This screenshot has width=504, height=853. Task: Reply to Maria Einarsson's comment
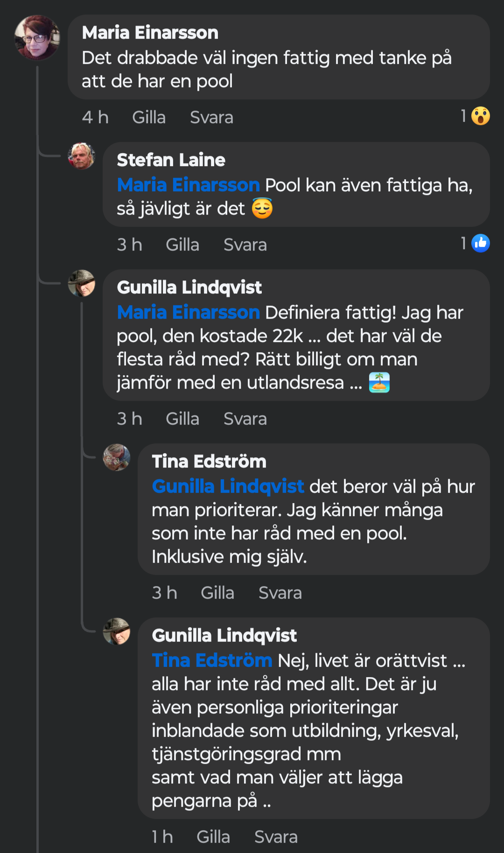click(211, 117)
